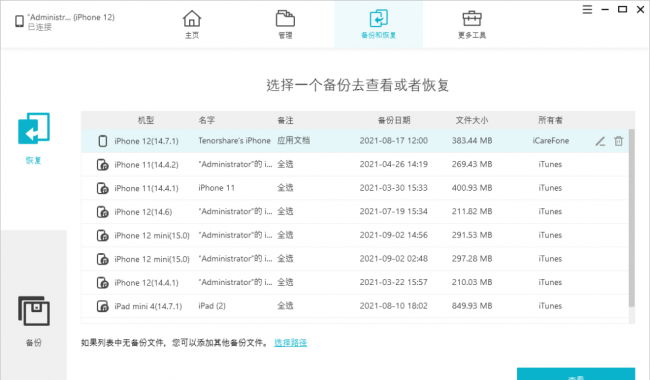Select the backup dated 2021-07-19 15:34
The width and height of the screenshot is (650, 380).
pyautogui.click(x=355, y=212)
